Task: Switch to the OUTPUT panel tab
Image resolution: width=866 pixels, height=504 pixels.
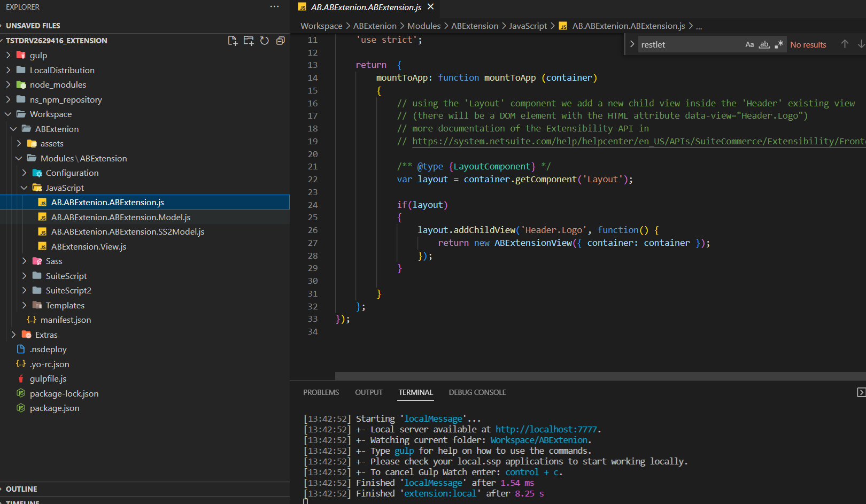Action: click(x=369, y=392)
